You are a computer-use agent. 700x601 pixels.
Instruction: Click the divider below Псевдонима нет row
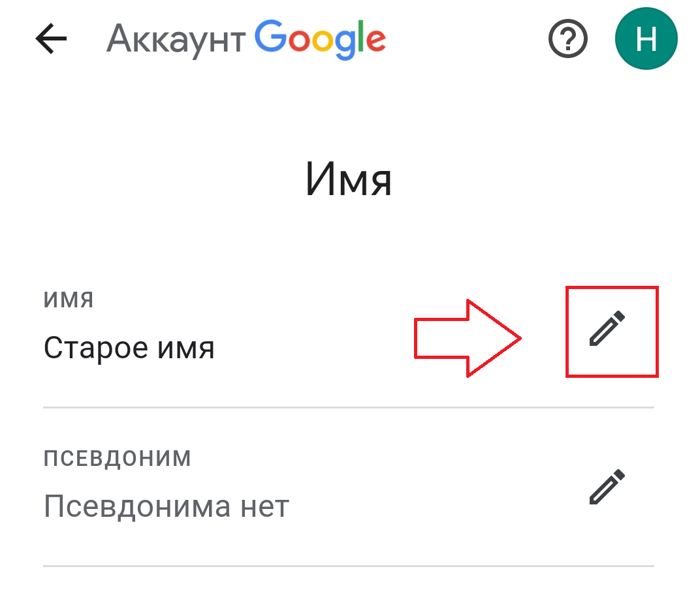tap(349, 566)
